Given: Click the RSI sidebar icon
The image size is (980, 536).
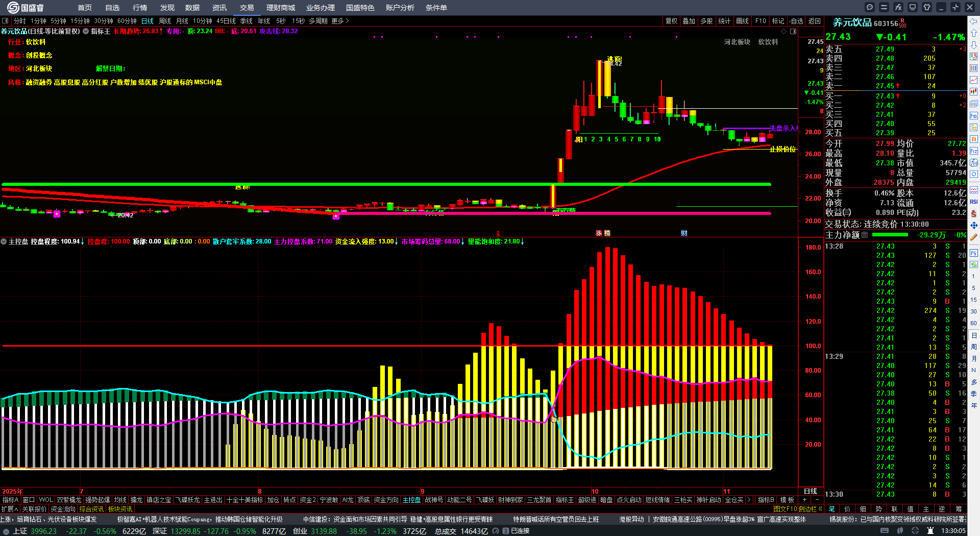Looking at the screenshot, I should tap(974, 202).
